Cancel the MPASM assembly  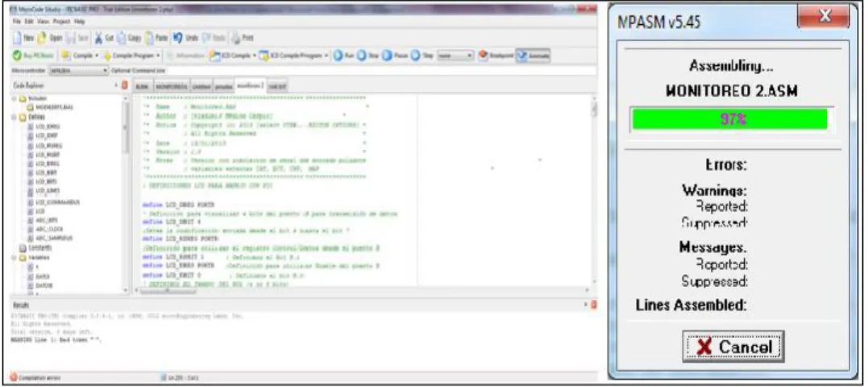[x=733, y=347]
